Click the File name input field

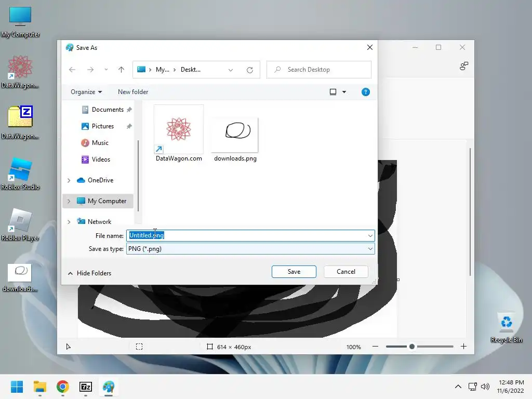click(250, 235)
